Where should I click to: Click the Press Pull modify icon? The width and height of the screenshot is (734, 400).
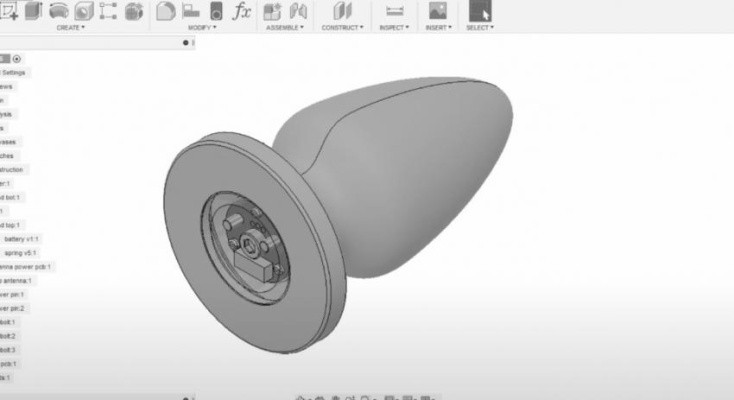click(x=166, y=11)
